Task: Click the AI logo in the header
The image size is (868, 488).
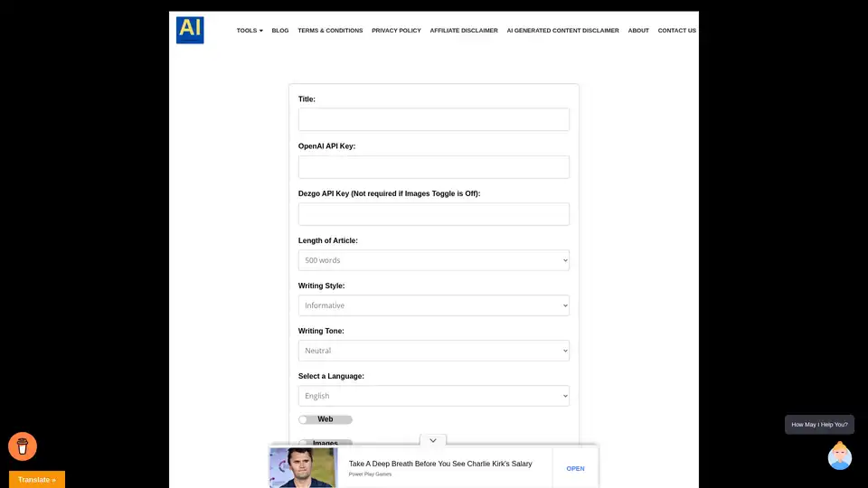Action: click(190, 30)
